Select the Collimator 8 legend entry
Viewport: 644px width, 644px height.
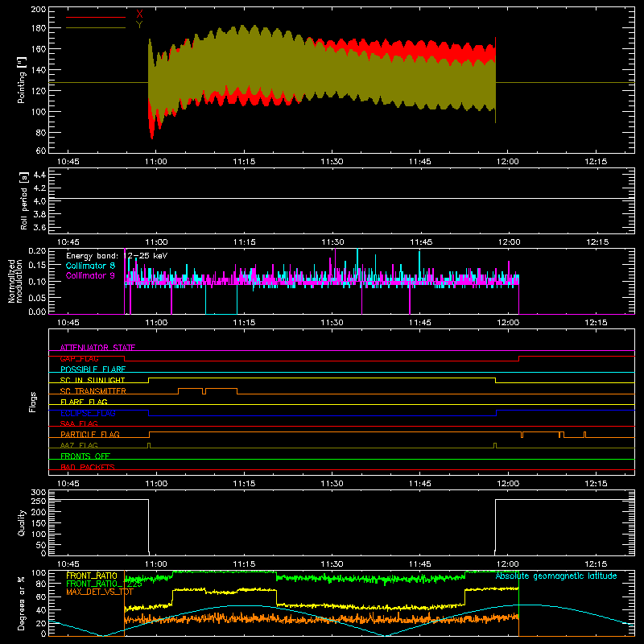pos(90,266)
